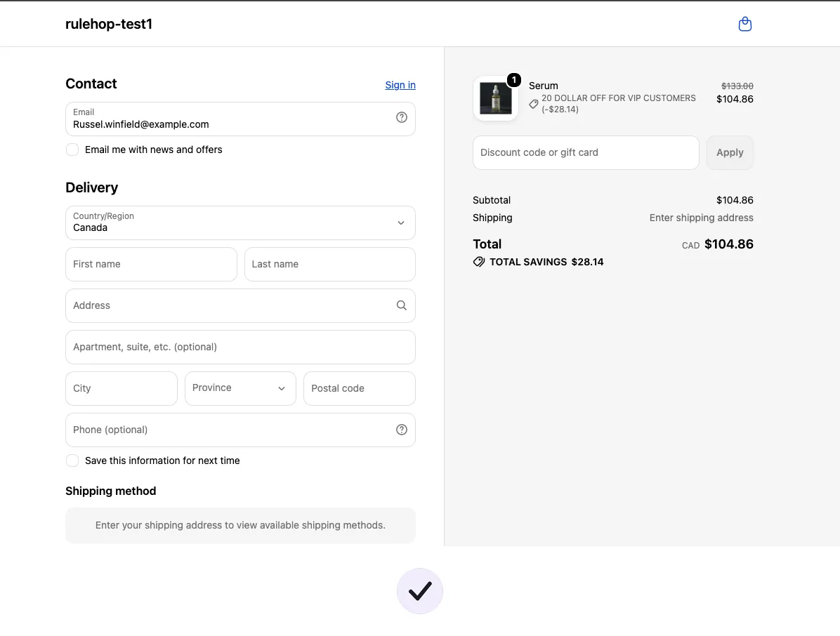Screen dimensions: 840x636
Task: Click the phone field help icon
Action: click(x=401, y=430)
